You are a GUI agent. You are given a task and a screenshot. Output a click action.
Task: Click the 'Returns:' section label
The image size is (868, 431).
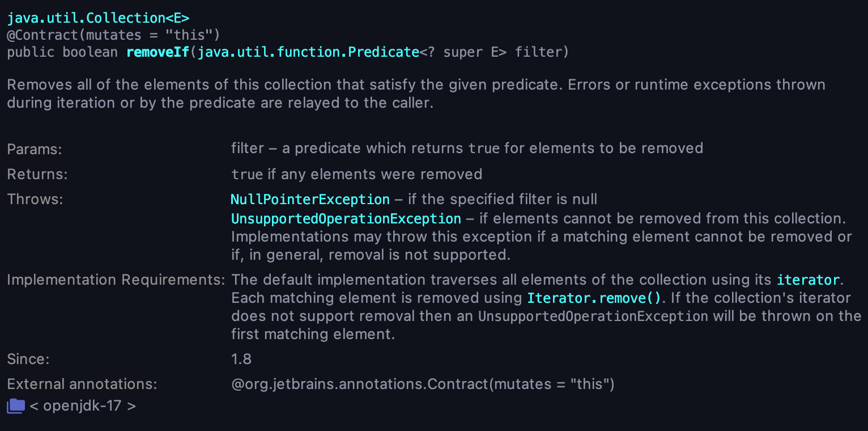click(x=37, y=175)
